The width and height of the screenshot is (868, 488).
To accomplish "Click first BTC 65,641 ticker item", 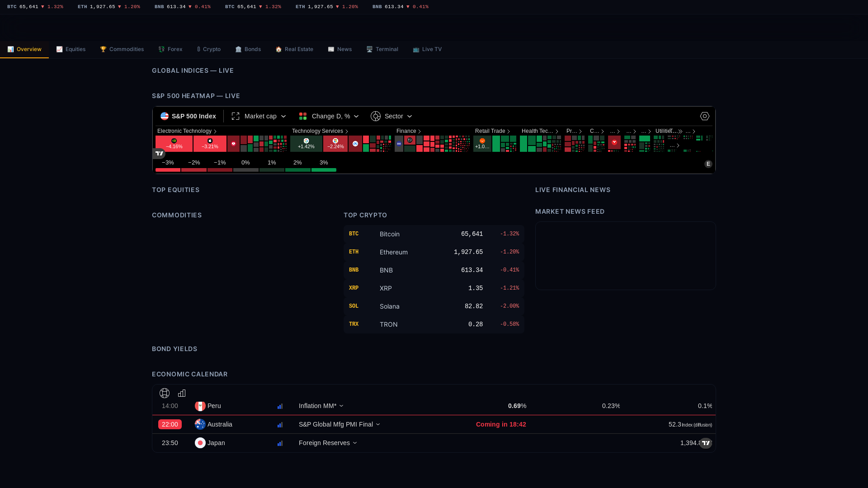I will (35, 7).
